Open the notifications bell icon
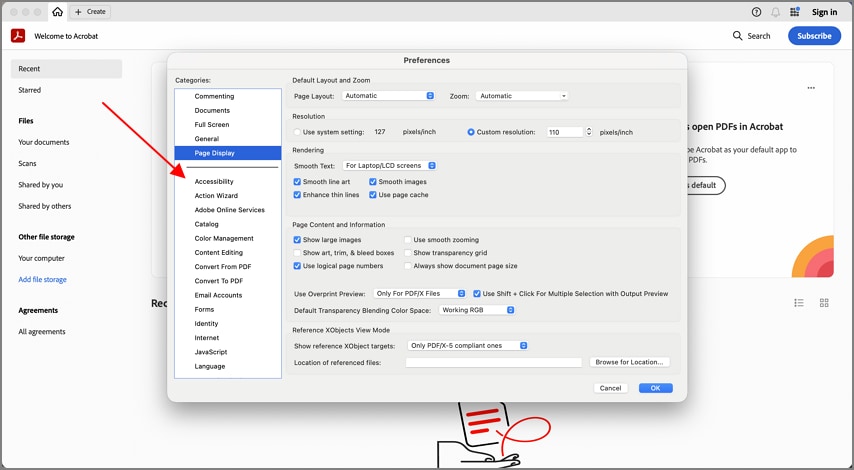Viewport: 854px width, 470px height. (x=775, y=12)
